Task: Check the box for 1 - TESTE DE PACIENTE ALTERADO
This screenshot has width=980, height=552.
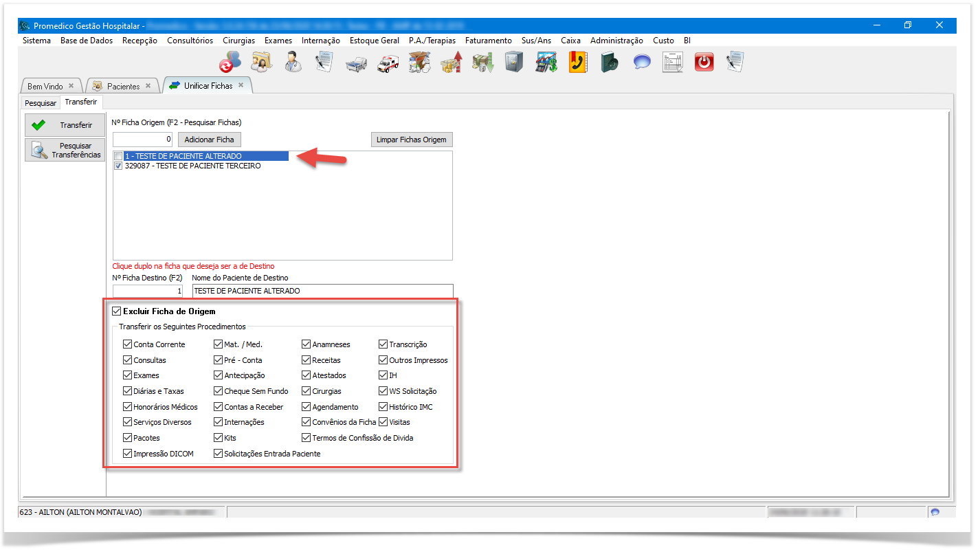Action: pos(119,156)
